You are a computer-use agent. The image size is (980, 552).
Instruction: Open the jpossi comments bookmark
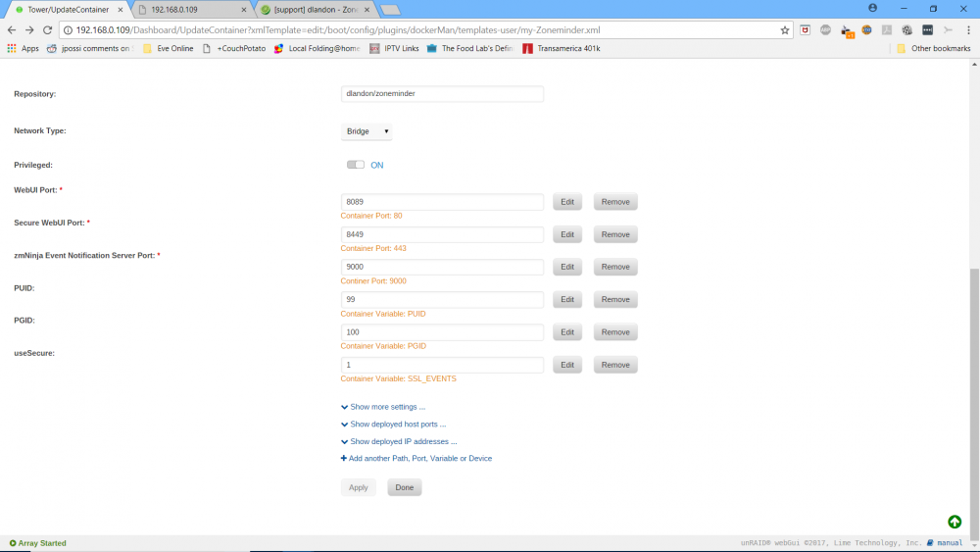click(90, 48)
